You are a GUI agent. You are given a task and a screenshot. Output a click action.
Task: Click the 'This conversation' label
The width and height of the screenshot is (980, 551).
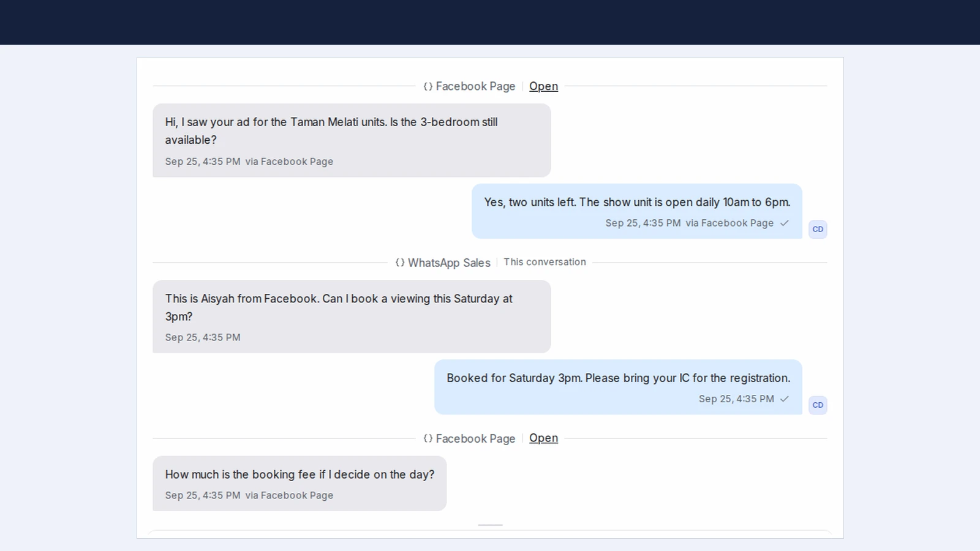tap(545, 262)
